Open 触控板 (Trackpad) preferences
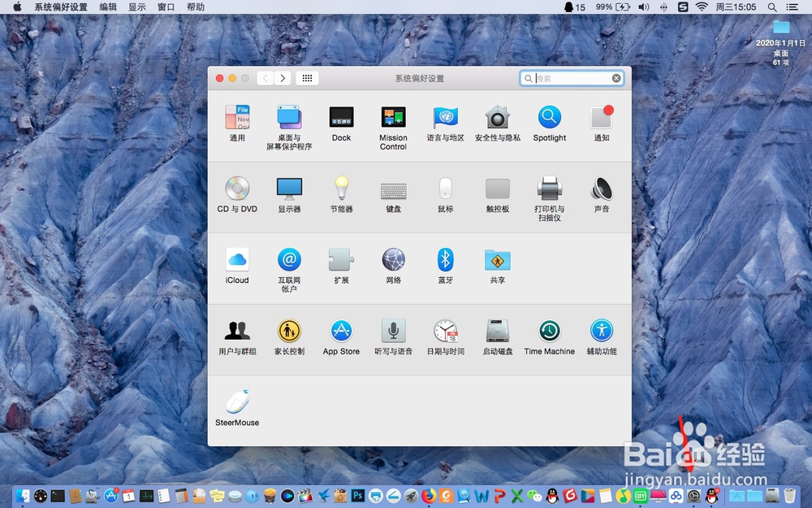Viewport: 812px width, 508px height. point(497,195)
